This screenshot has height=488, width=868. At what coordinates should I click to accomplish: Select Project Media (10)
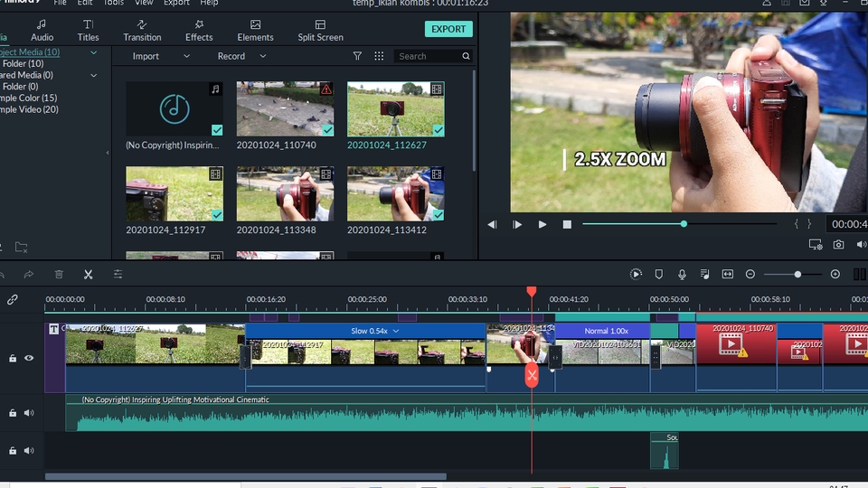30,52
